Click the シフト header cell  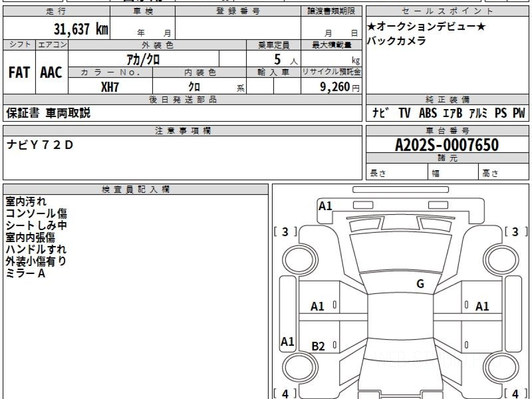19,45
